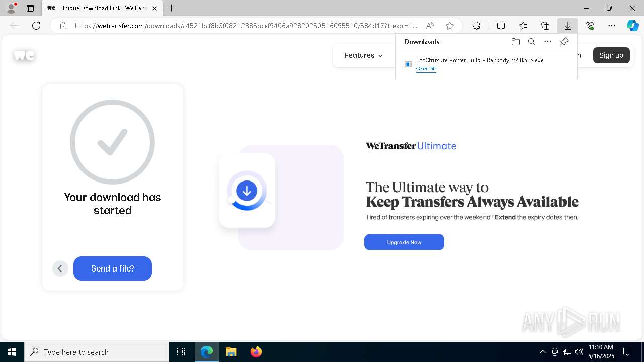
Task: Open the Favorites list icon
Action: [523, 26]
